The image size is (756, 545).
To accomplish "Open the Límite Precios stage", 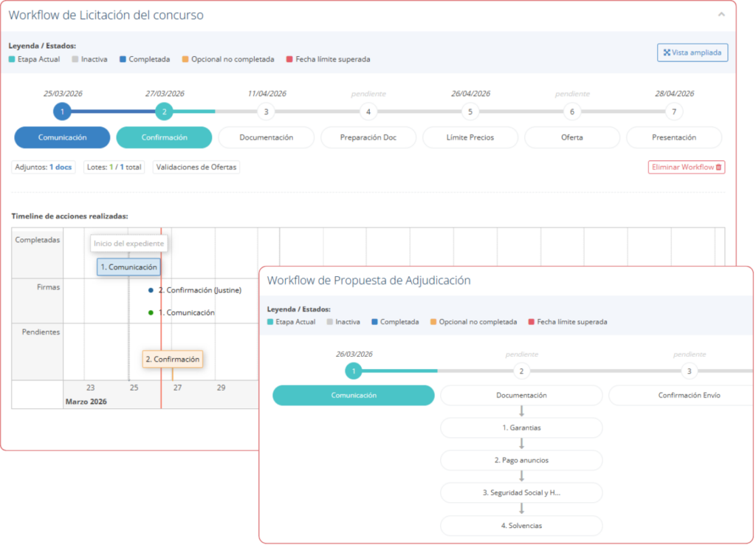I will [470, 137].
